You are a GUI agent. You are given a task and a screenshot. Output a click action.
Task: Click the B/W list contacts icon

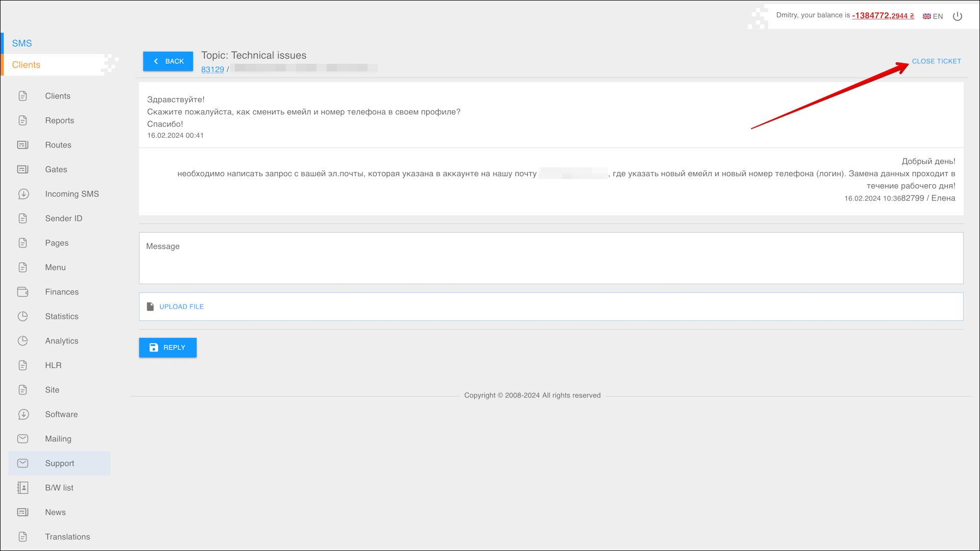click(x=23, y=488)
